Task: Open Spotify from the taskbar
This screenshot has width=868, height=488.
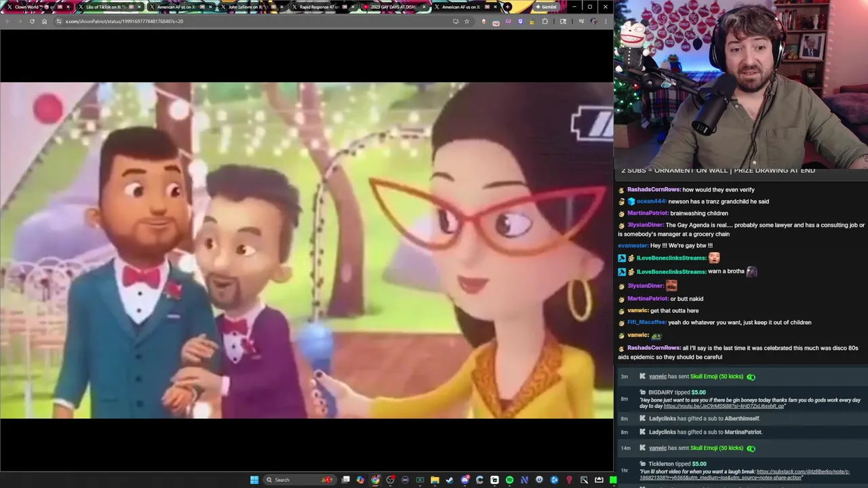Action: [509, 480]
